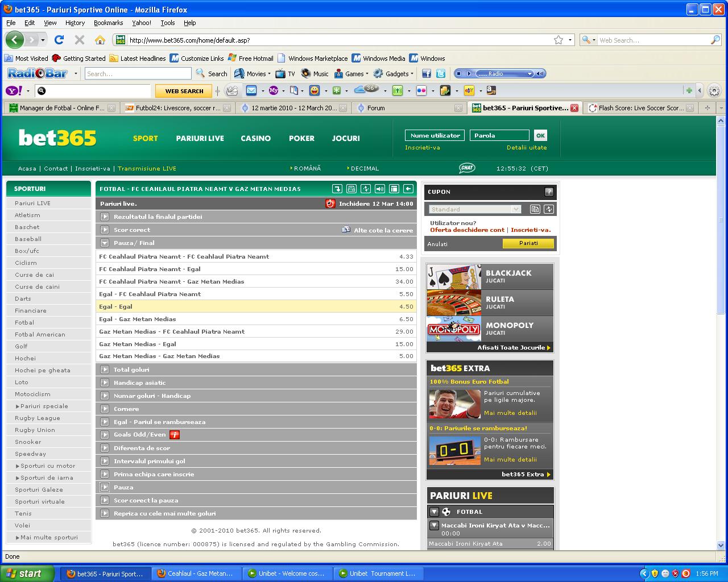The image size is (728, 582).
Task: Click the Oferta deschidere cont link
Action: pyautogui.click(x=467, y=230)
